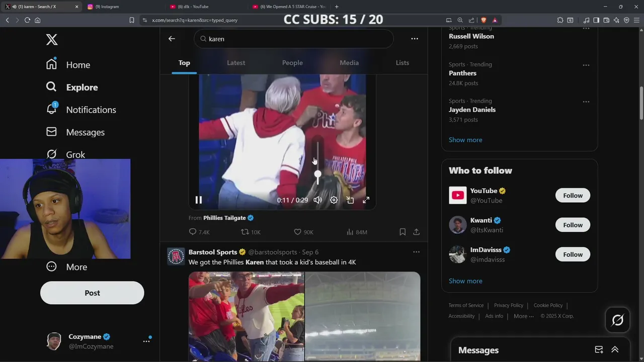Go to the browser home page
Image resolution: width=644 pixels, height=362 pixels.
pyautogui.click(x=37, y=20)
